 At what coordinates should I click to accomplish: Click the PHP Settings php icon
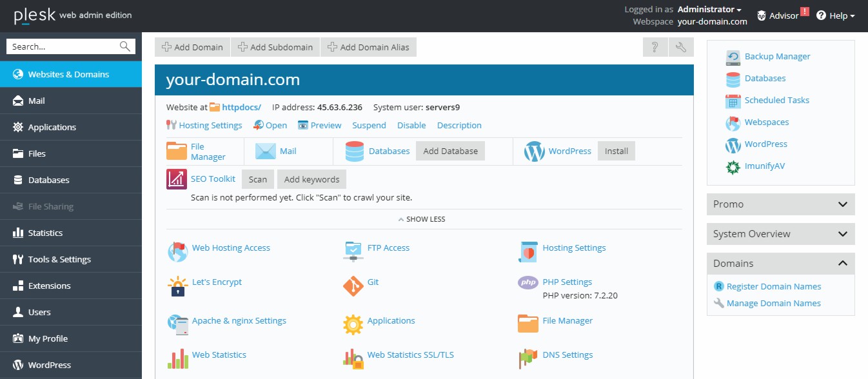(528, 282)
